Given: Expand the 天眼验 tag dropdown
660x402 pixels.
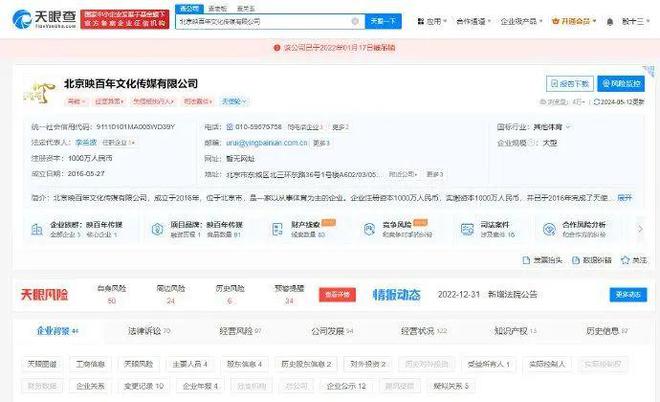Looking at the screenshot, I should click(234, 101).
